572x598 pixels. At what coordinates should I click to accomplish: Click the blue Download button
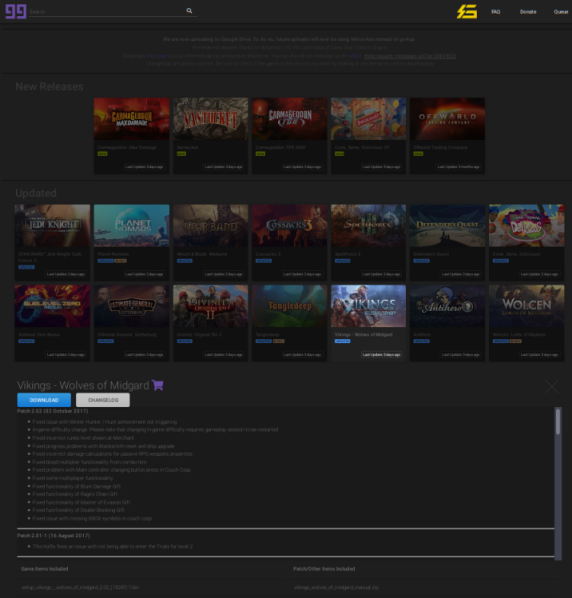44,400
